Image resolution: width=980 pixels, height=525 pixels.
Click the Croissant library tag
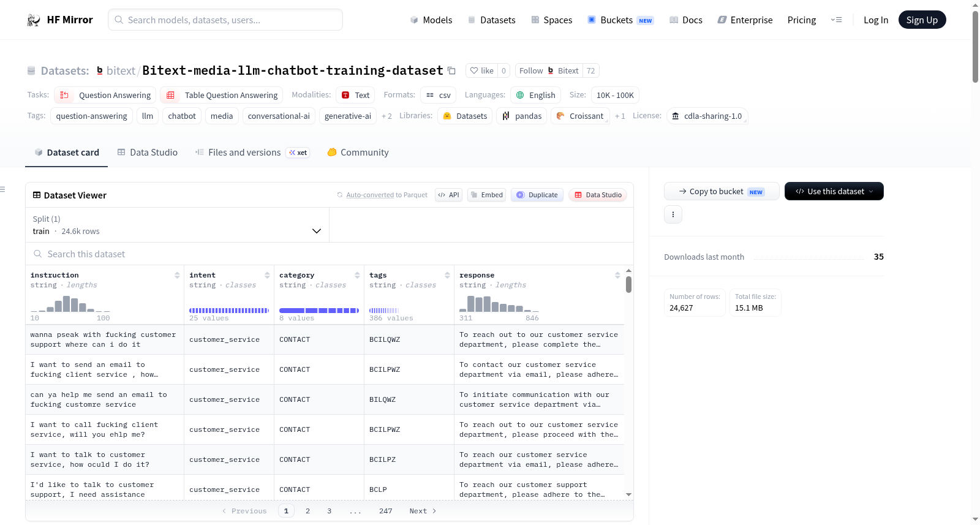click(x=580, y=116)
